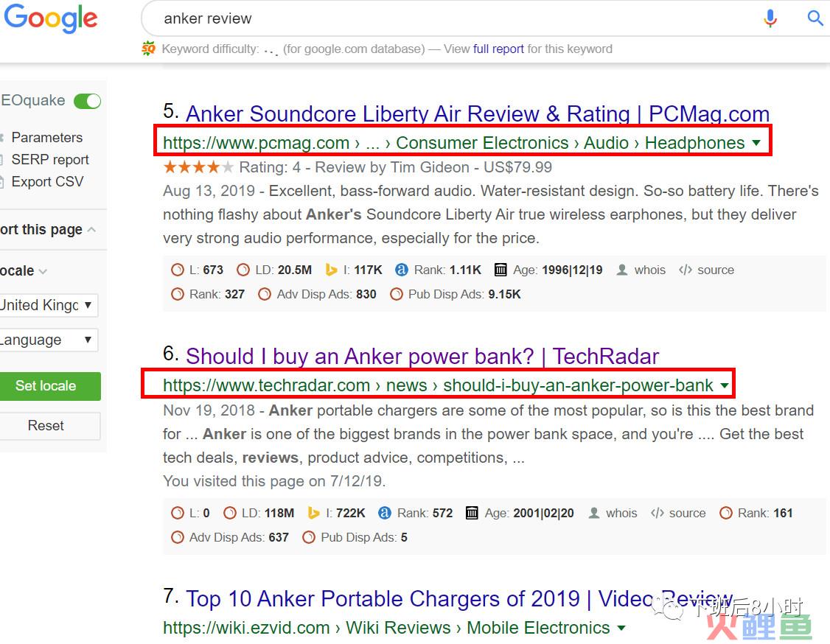Open whois for the PCMag result
This screenshot has height=644, width=830.
641,270
